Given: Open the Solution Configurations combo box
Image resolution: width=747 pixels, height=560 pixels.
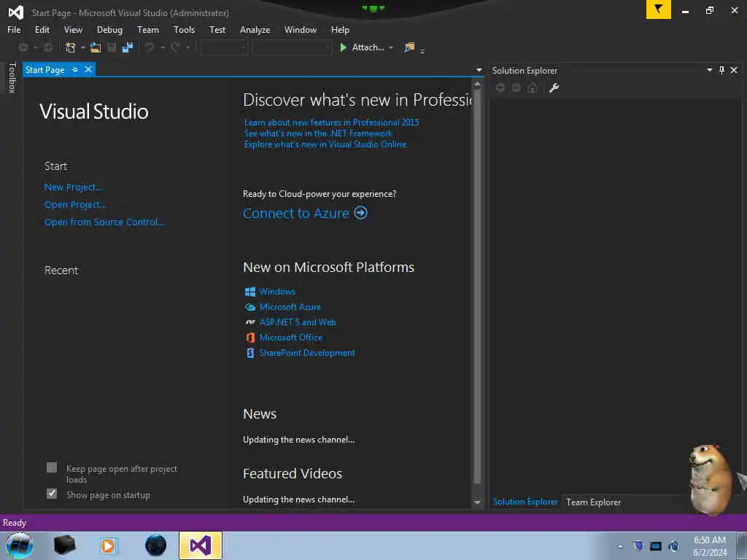Looking at the screenshot, I should [225, 47].
